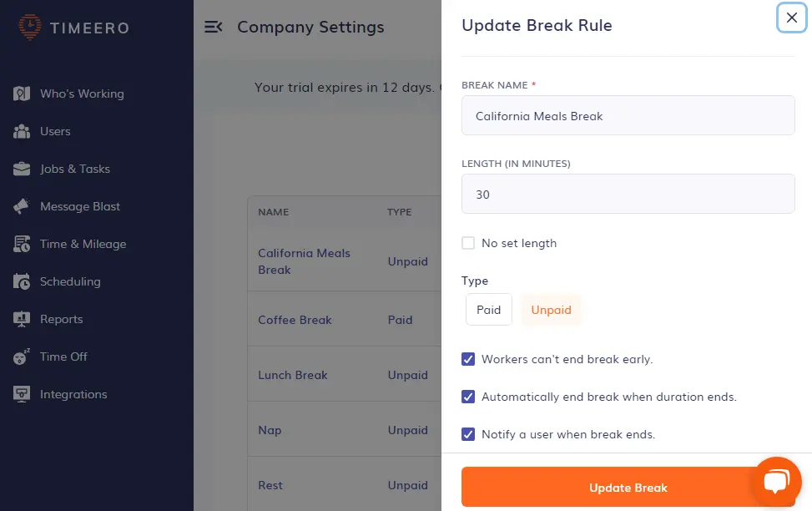Image resolution: width=812 pixels, height=511 pixels.
Task: Open the Time & Mileage section
Action: click(21, 244)
